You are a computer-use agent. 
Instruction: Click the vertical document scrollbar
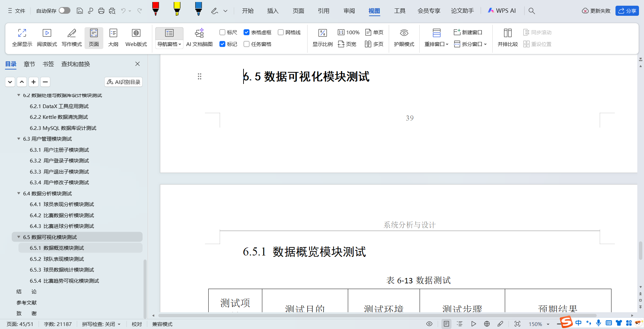coord(641,250)
